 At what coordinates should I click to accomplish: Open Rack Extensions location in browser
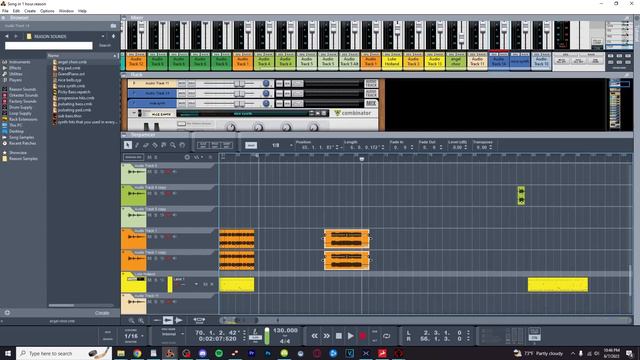click(23, 119)
